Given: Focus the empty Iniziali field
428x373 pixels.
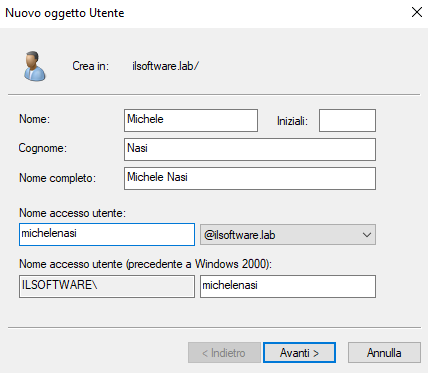Looking at the screenshot, I should [347, 120].
